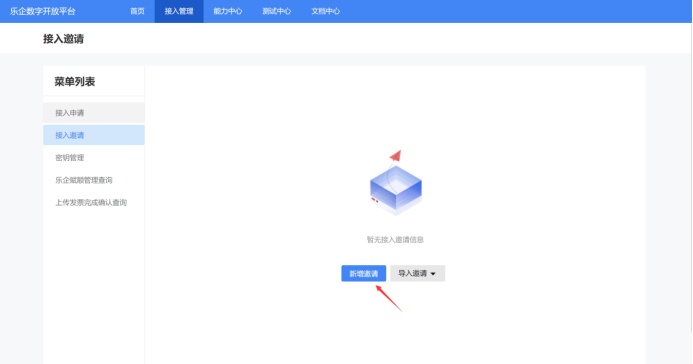Expand the 导入邀请 dropdown caret
693x364 pixels.
click(433, 274)
